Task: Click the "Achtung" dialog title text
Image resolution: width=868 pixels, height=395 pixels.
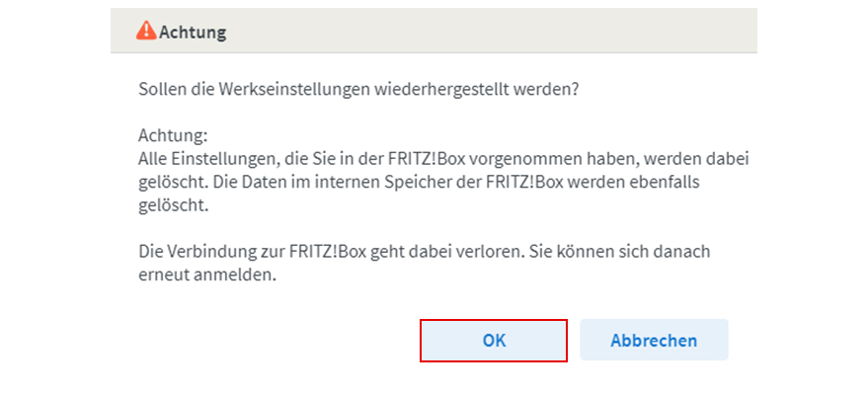Action: [x=193, y=33]
